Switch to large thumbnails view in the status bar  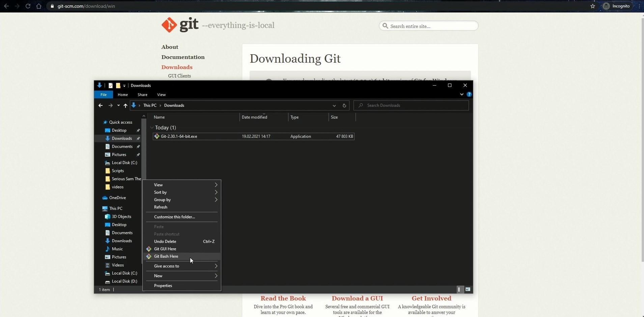[x=468, y=289]
